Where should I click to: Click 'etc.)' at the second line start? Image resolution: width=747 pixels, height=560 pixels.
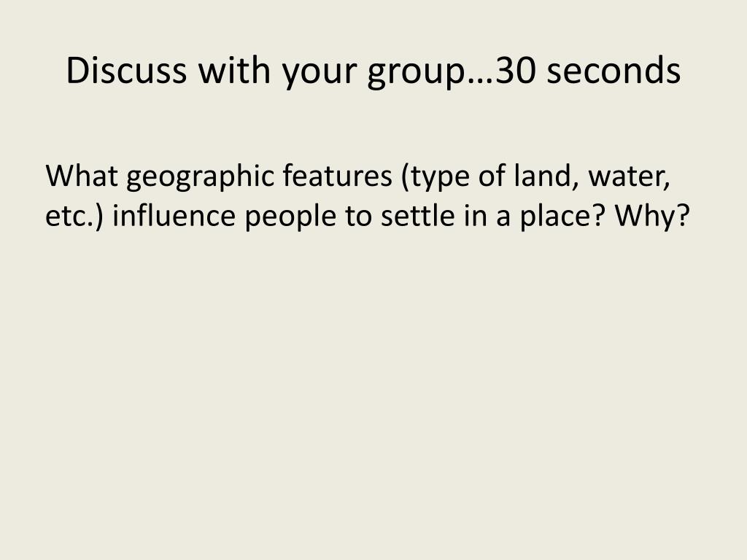coord(74,217)
